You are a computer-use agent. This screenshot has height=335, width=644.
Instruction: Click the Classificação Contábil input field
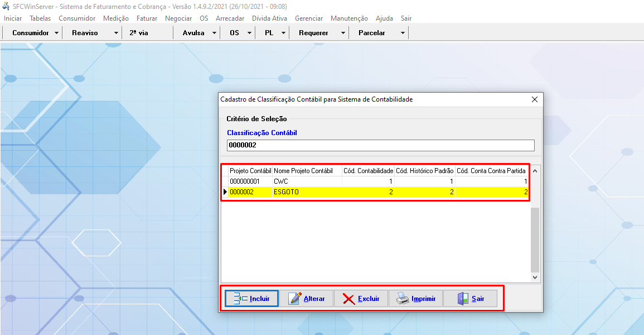pyautogui.click(x=380, y=145)
